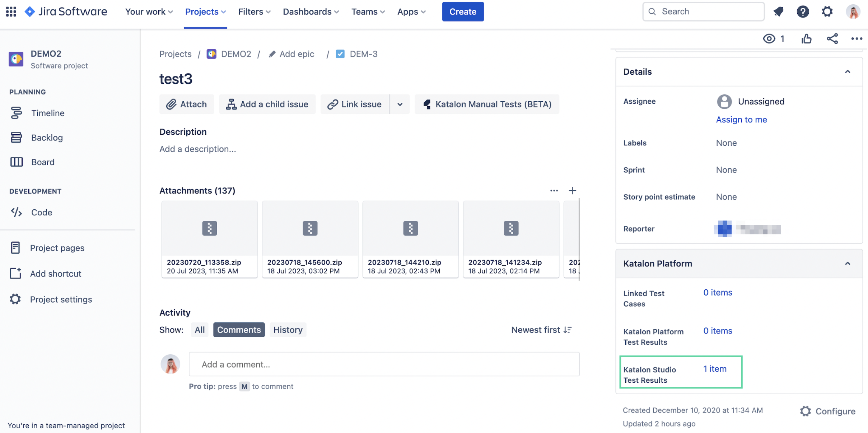Open the notifications bell icon
The image size is (868, 433).
pyautogui.click(x=778, y=11)
